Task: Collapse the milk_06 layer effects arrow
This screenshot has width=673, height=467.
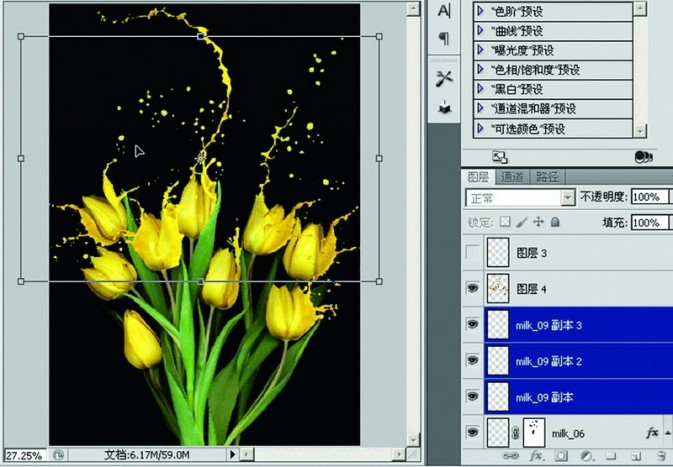Action: pyautogui.click(x=668, y=433)
